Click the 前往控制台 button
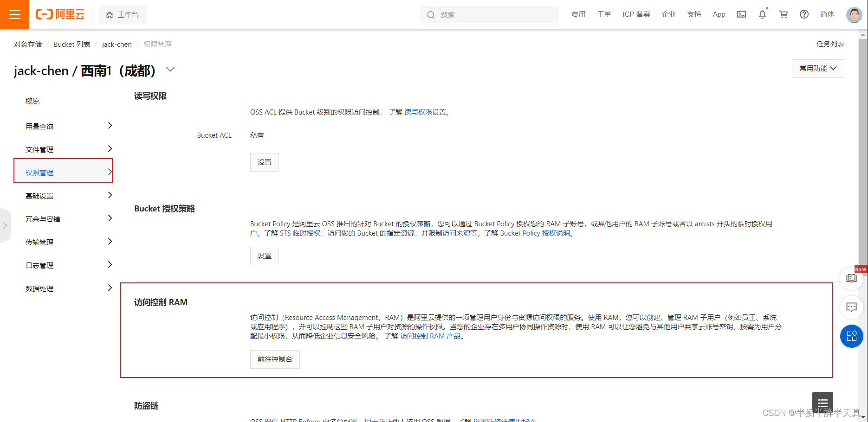Screen dimensions: 868x422 click(x=275, y=359)
